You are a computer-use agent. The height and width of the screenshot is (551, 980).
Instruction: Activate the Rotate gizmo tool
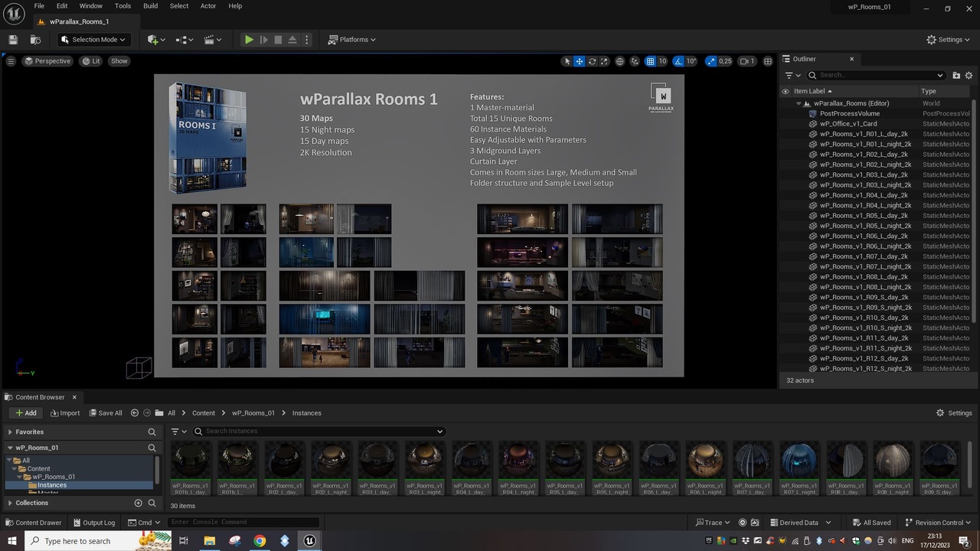[592, 61]
